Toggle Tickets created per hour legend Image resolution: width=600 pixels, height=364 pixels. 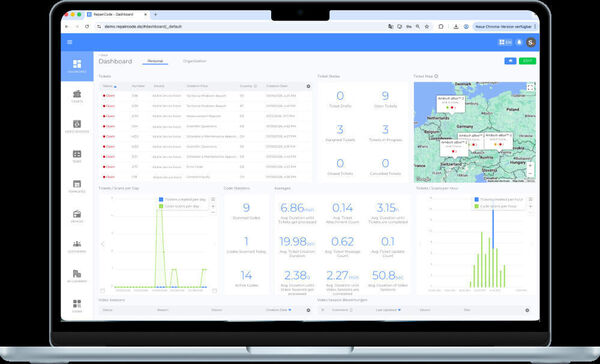[x=498, y=199]
